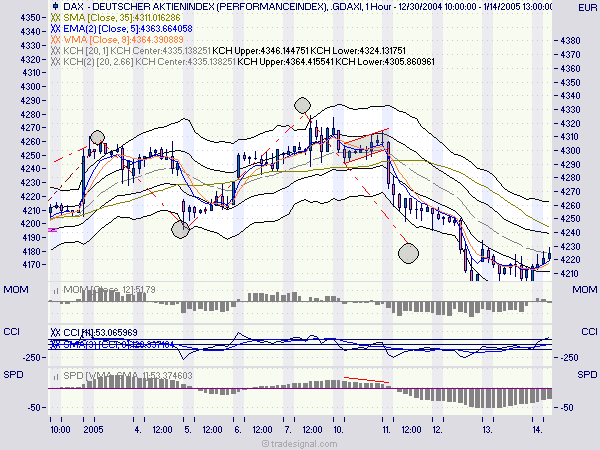This screenshot has width=600, height=450.
Task: Click the WMA [Close, 8]:4364.390889 legend text
Action: (x=123, y=39)
